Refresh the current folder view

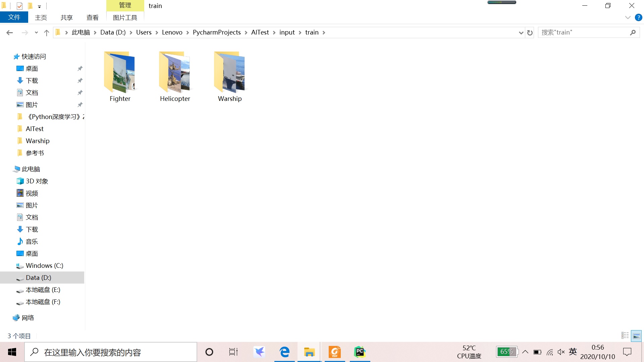[530, 33]
